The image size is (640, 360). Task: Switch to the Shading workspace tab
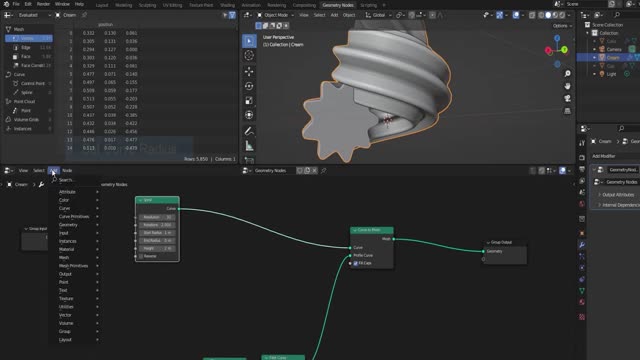pos(227,5)
